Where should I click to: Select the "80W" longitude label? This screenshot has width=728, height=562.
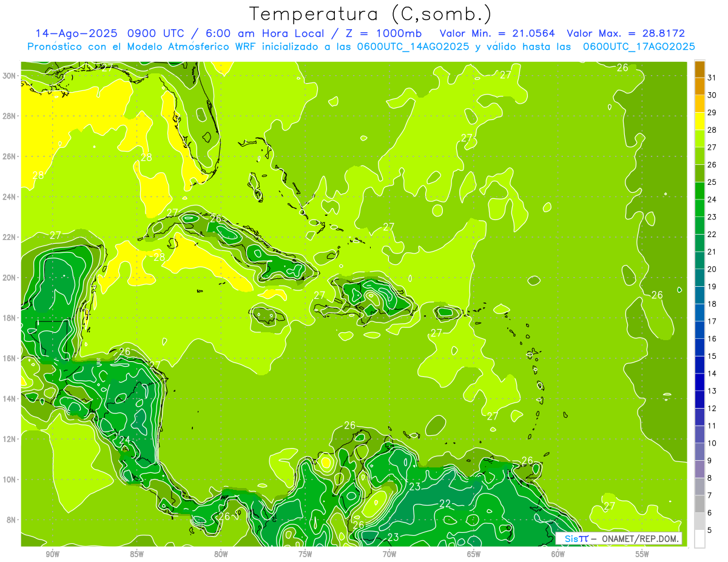pyautogui.click(x=221, y=554)
